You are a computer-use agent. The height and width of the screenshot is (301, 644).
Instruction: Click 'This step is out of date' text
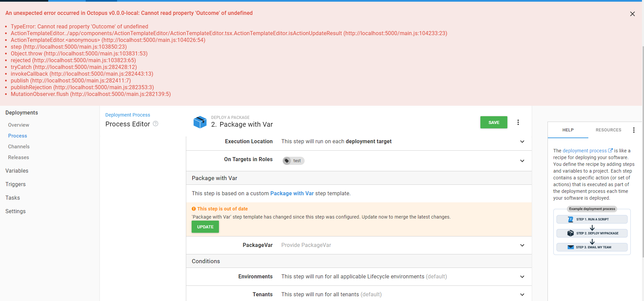[x=222, y=209]
